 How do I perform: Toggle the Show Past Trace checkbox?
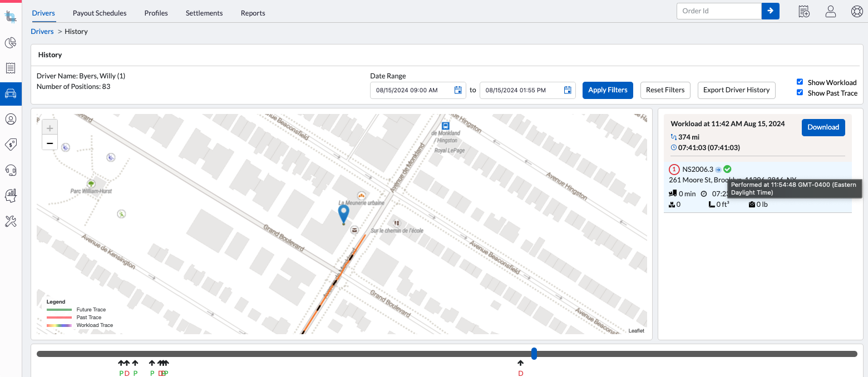coord(800,92)
